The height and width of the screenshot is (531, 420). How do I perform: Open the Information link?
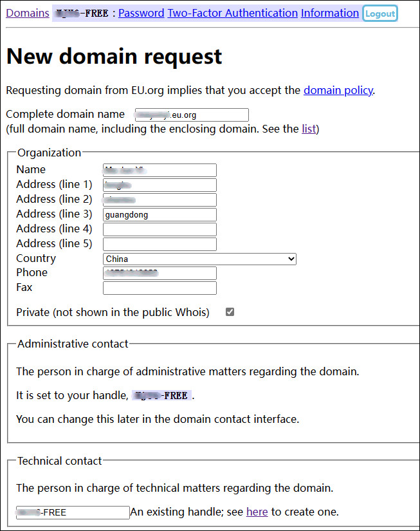click(x=330, y=14)
